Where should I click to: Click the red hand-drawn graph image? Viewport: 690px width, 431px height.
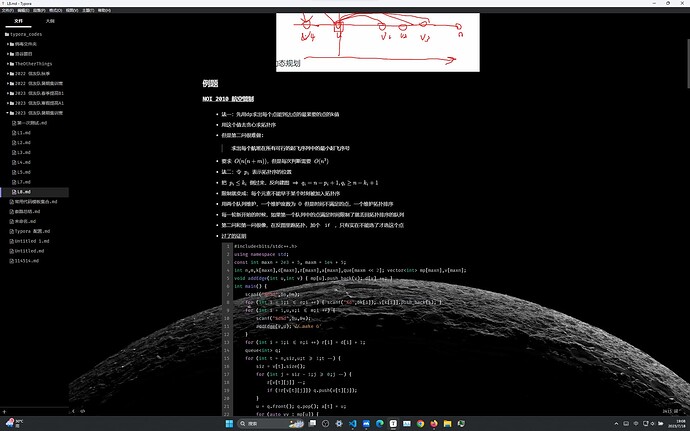[x=378, y=42]
